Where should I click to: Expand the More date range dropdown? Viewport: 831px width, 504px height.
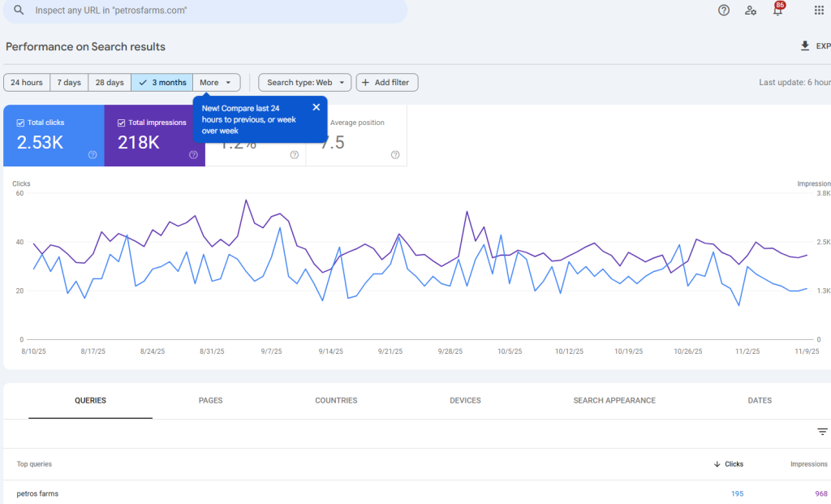tap(217, 83)
